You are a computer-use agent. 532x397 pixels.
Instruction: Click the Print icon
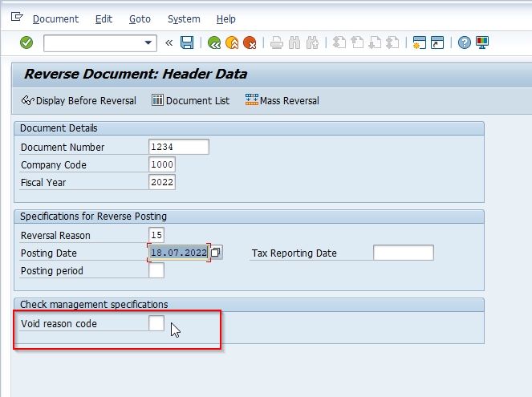(277, 43)
